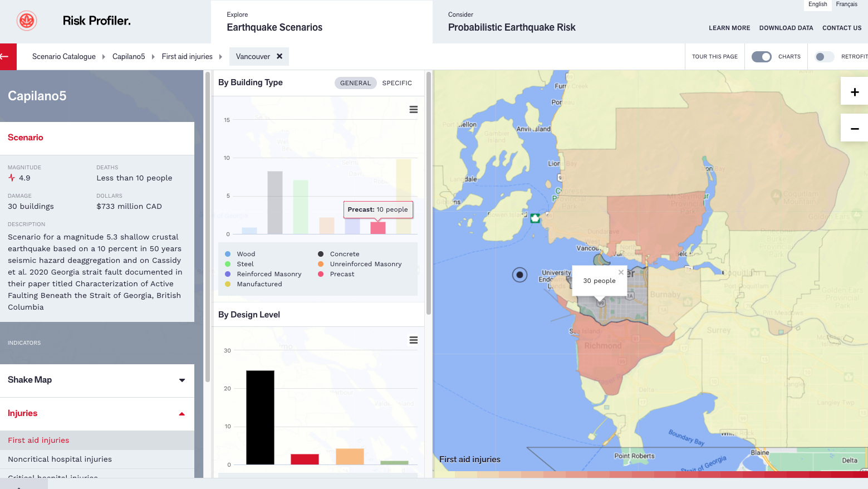Click the DOWNLOAD DATA link
The height and width of the screenshot is (489, 868).
pos(786,27)
